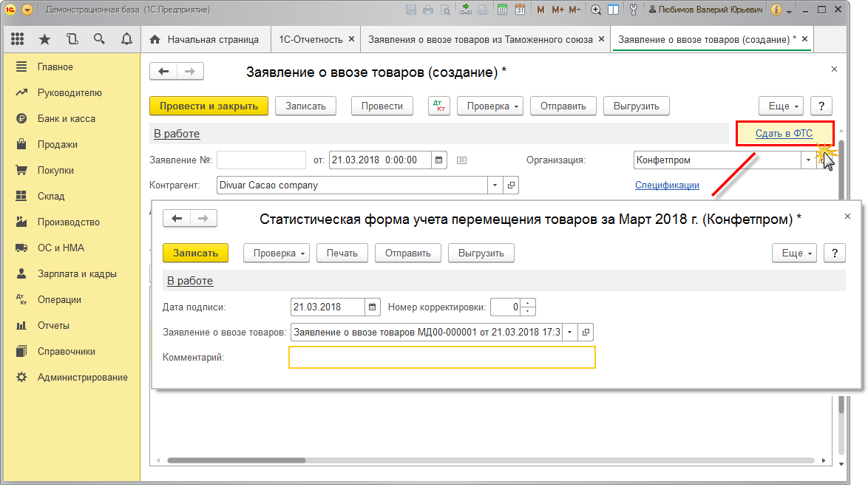Open calculator icon in title bar
Screen dimensions: 868x487
click(x=502, y=10)
